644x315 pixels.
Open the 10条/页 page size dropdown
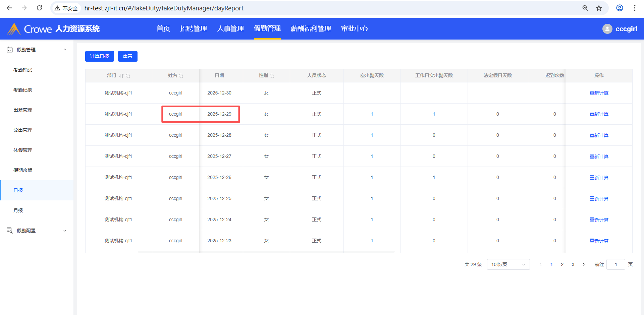pos(508,264)
